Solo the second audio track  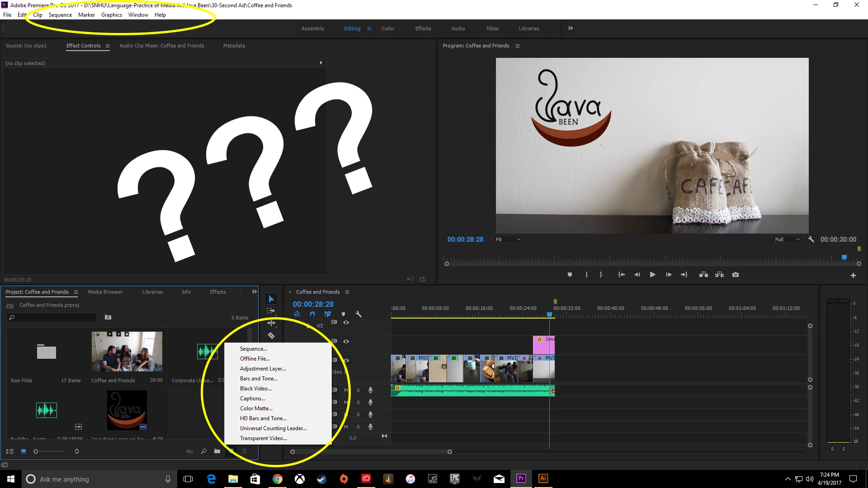pos(358,402)
